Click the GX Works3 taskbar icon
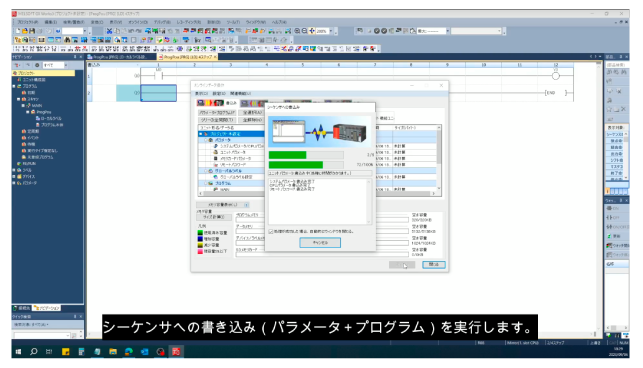This screenshot has height=368, width=643. pos(176,352)
